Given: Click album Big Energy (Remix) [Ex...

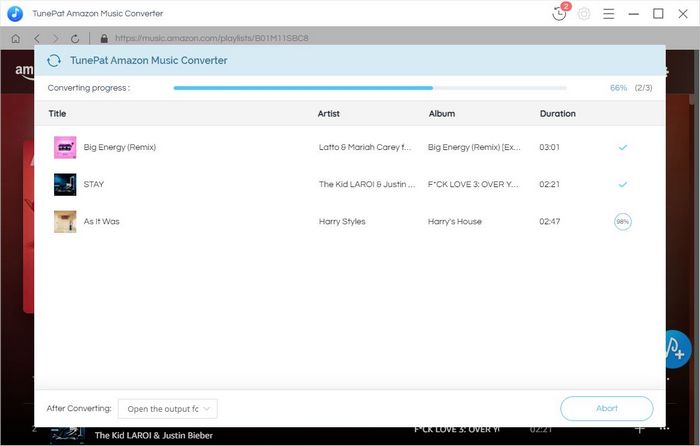Looking at the screenshot, I should [x=474, y=147].
